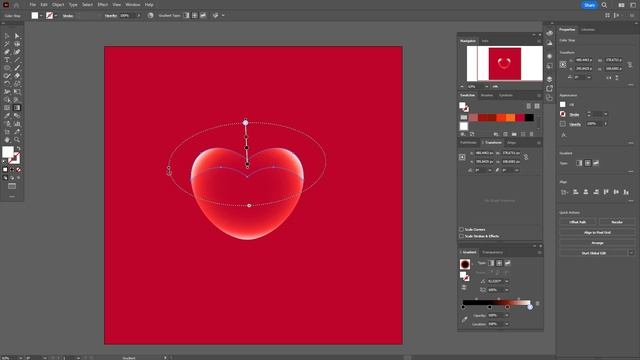Open stop Opacity dropdown in Gradient panel
Screen dimensions: 640x360
(x=507, y=316)
